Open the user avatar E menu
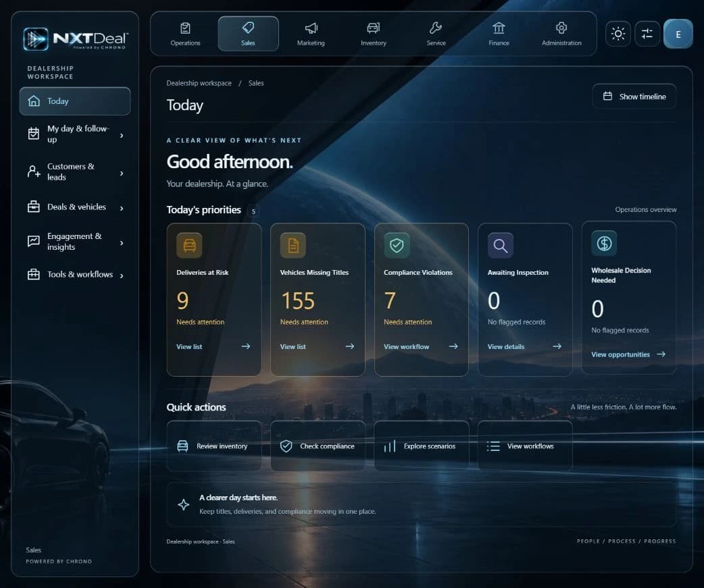Screen dimensions: 704x588 [678, 34]
